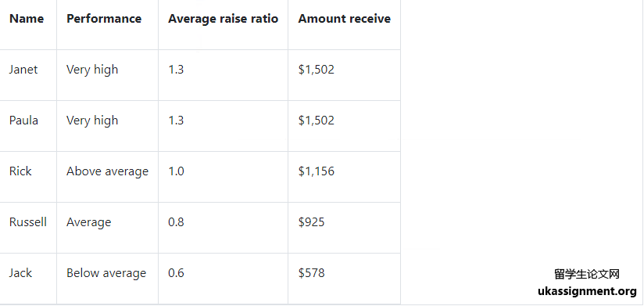
Task: Select the Amount receive header
Action: click(344, 19)
